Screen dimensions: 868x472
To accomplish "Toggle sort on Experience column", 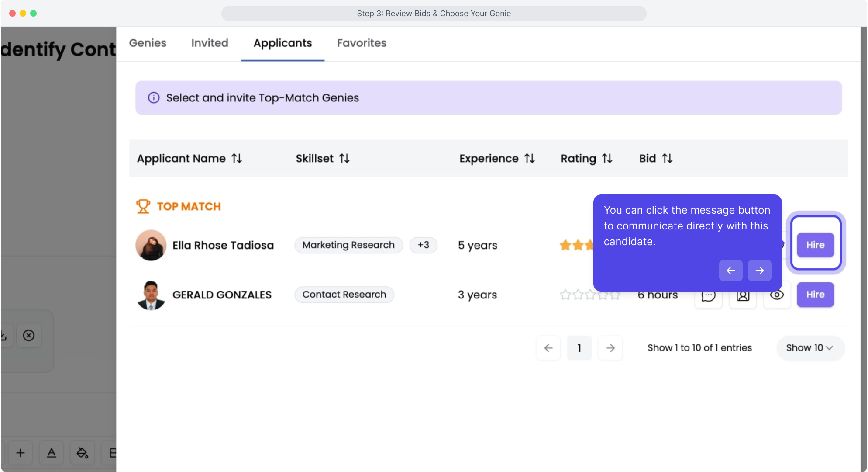I will (x=530, y=158).
